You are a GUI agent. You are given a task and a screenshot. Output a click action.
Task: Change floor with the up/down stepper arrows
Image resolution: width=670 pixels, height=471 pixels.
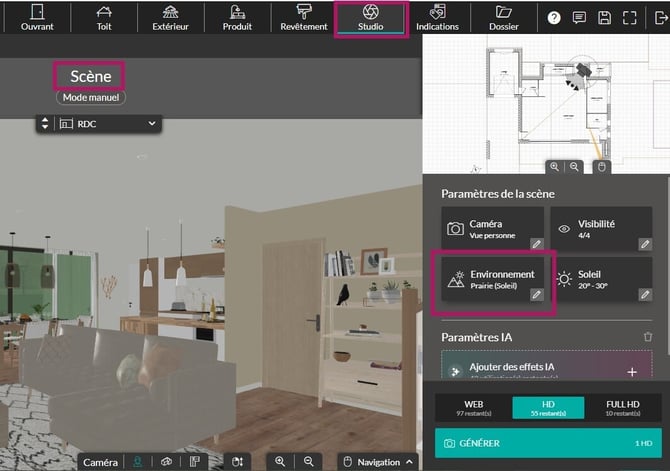coord(44,123)
